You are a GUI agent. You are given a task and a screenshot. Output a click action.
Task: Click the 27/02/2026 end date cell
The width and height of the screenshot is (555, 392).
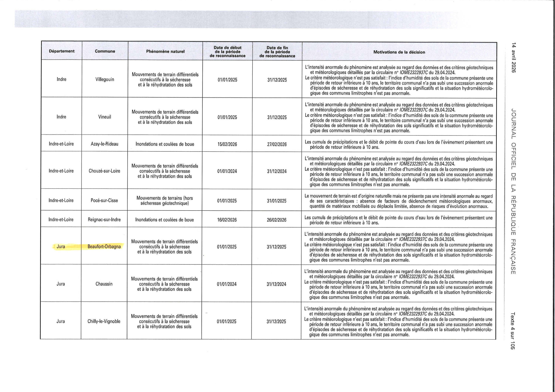(277, 144)
